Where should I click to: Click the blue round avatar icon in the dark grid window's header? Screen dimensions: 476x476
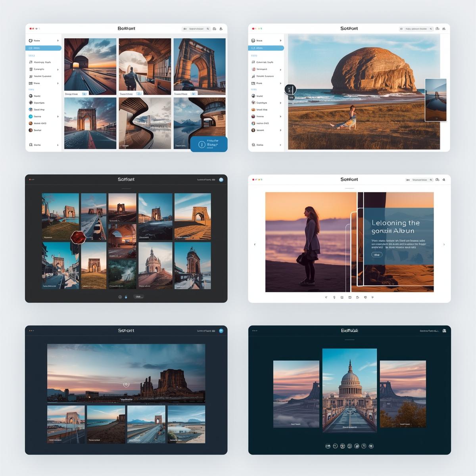(x=221, y=180)
